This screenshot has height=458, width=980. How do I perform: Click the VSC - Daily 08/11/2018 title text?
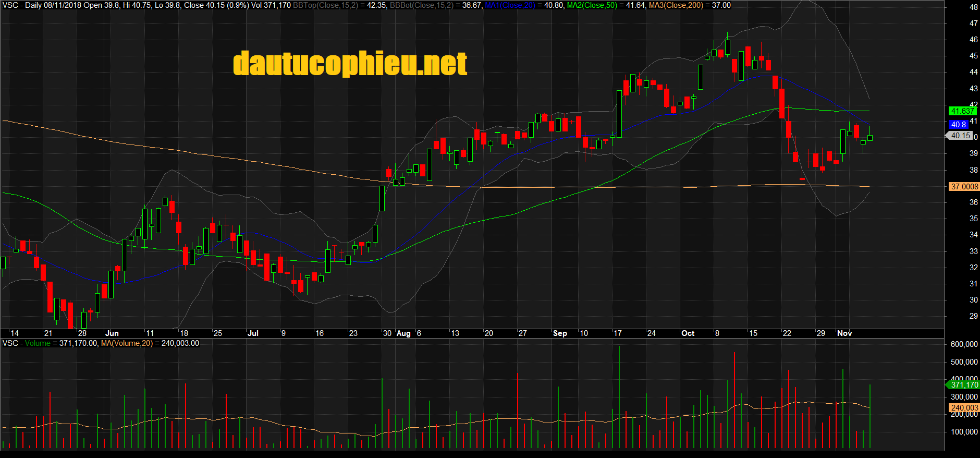pos(42,5)
